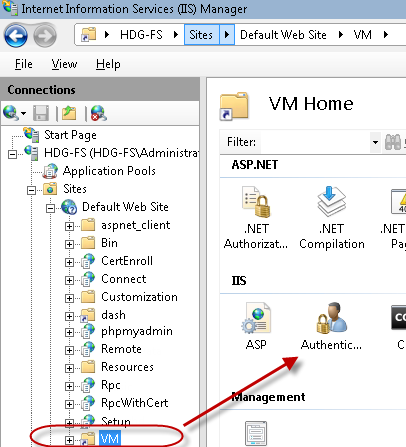Open the Authentication feature icon
The height and width of the screenshot is (447, 406).
click(331, 318)
